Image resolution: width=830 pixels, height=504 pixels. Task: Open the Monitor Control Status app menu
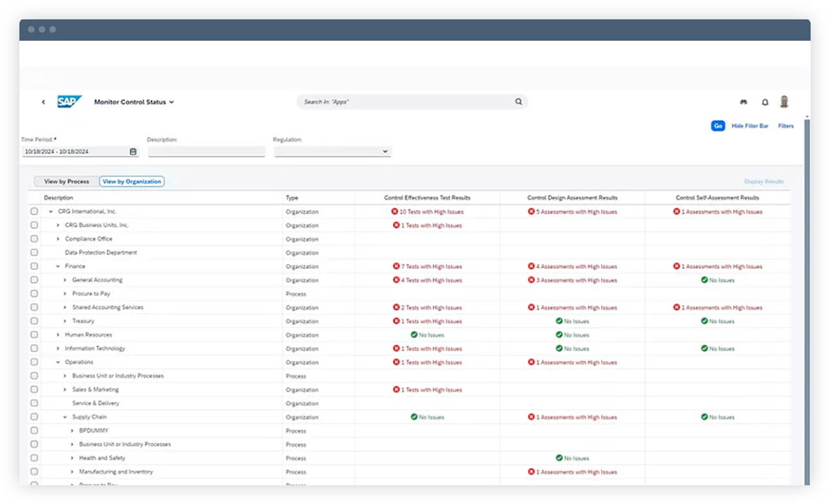134,101
